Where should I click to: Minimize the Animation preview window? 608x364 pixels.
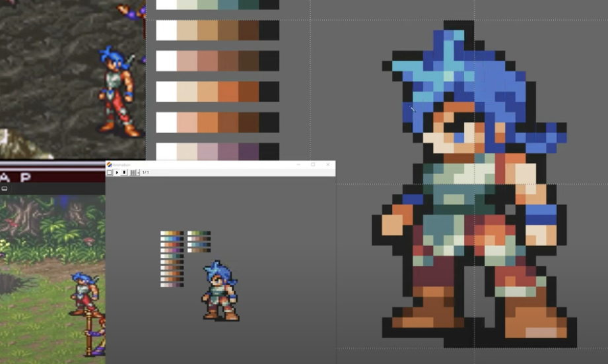(298, 165)
